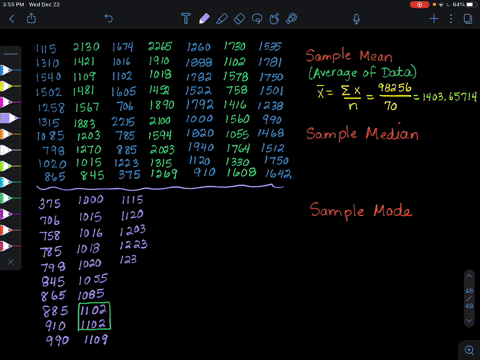This screenshot has height=360, width=480.
Task: Pick the magenta pen above the orange-red pen
Action: click(10, 214)
